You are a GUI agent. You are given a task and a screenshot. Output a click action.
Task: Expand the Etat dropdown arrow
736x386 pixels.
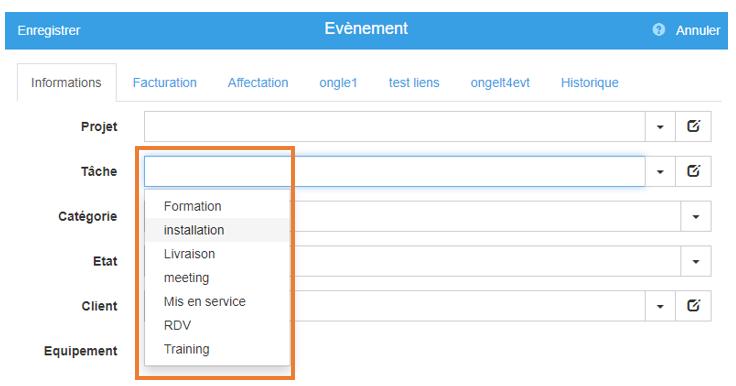click(696, 262)
